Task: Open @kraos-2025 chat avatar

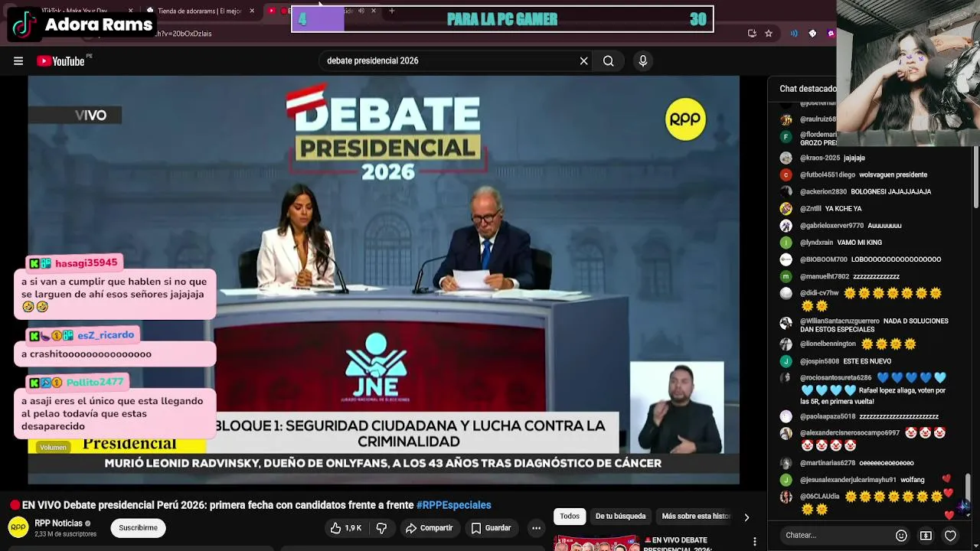Action: [x=786, y=158]
